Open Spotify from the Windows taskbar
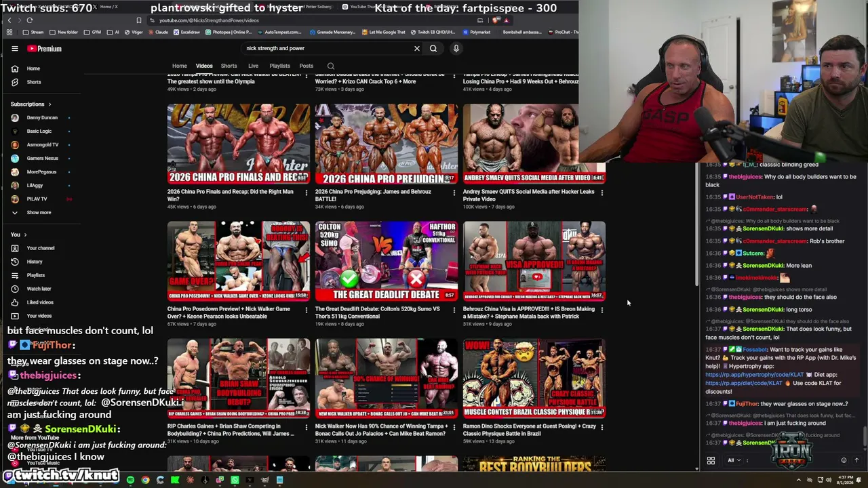The width and height of the screenshot is (868, 488). pyautogui.click(x=130, y=480)
